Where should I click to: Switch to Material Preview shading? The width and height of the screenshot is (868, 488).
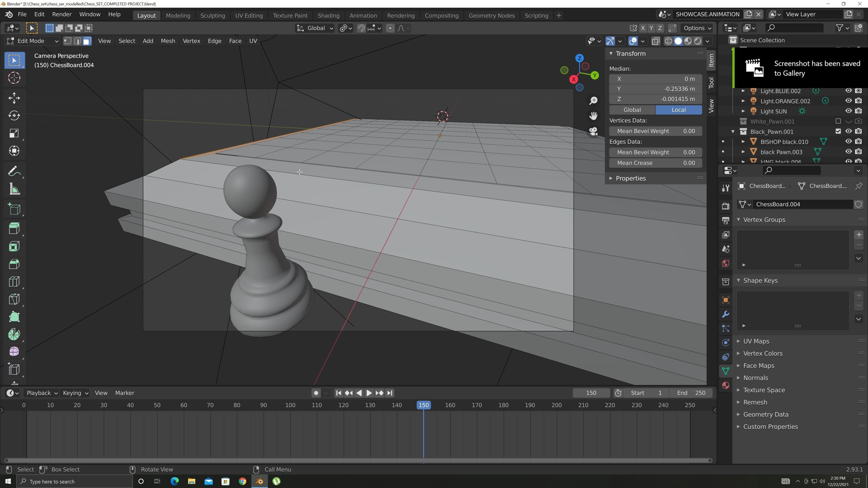click(x=688, y=41)
